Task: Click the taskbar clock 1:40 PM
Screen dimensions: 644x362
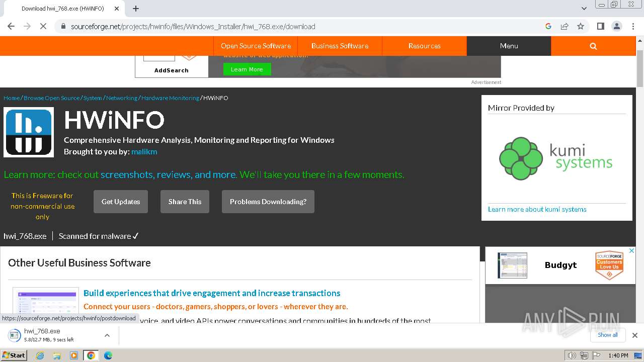Action: pos(618,355)
